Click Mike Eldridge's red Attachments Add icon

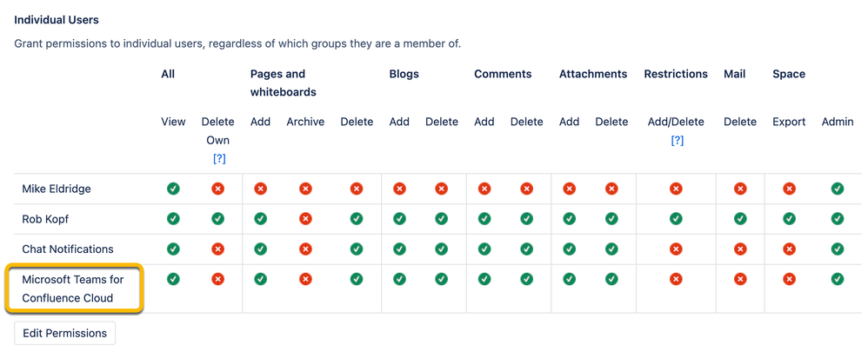tap(569, 189)
